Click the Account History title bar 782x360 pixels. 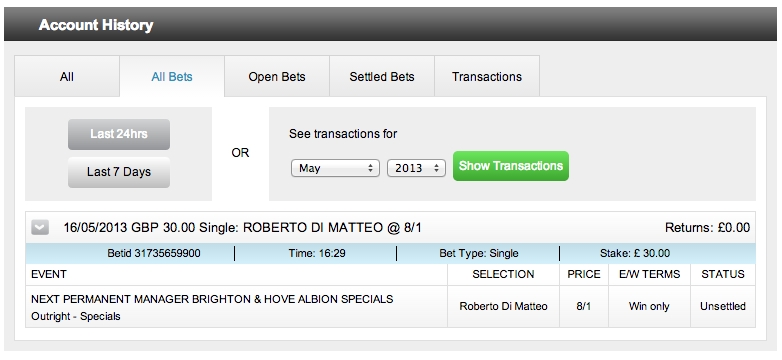coord(391,24)
